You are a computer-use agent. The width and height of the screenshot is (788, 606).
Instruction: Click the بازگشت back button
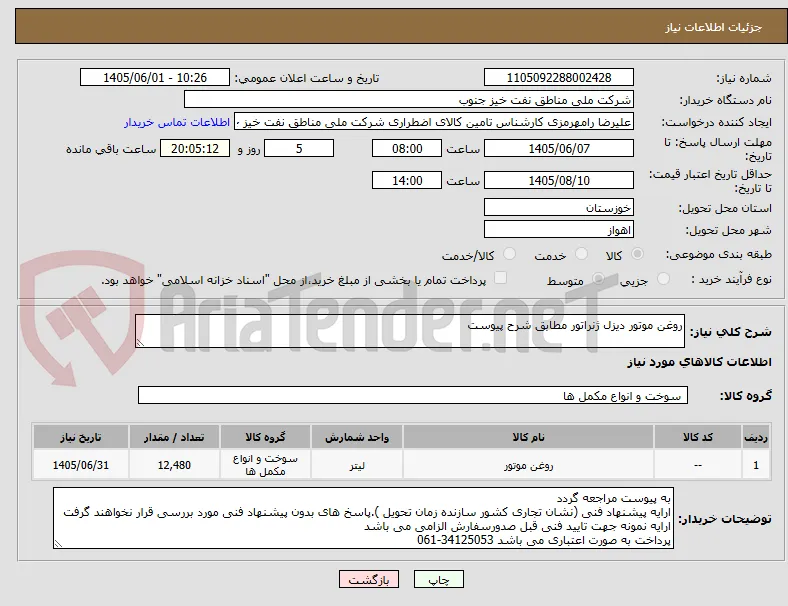coord(369,579)
